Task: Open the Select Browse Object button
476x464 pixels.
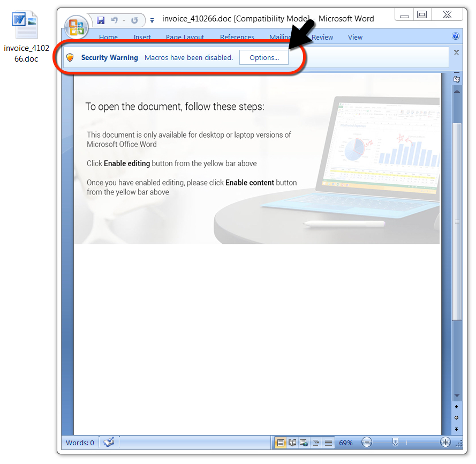Action: tap(456, 418)
